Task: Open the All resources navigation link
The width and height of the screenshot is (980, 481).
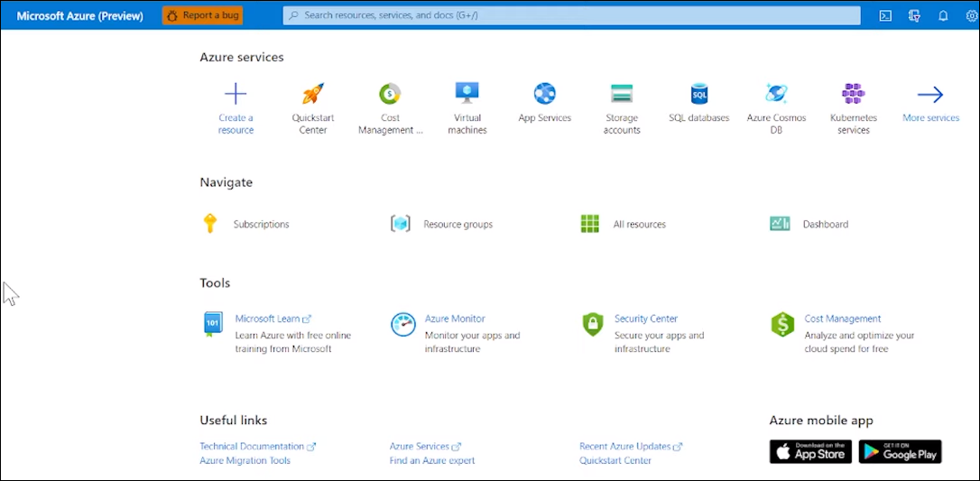Action: click(640, 225)
